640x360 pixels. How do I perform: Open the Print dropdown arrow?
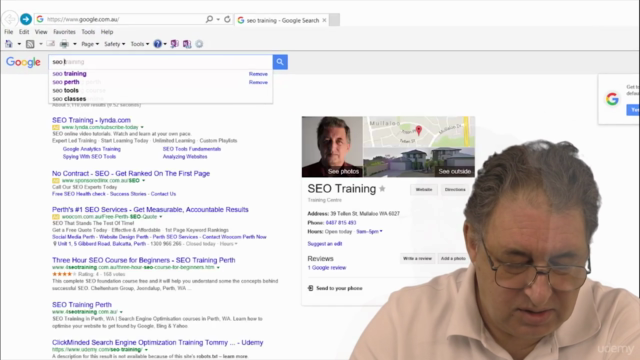(x=74, y=44)
